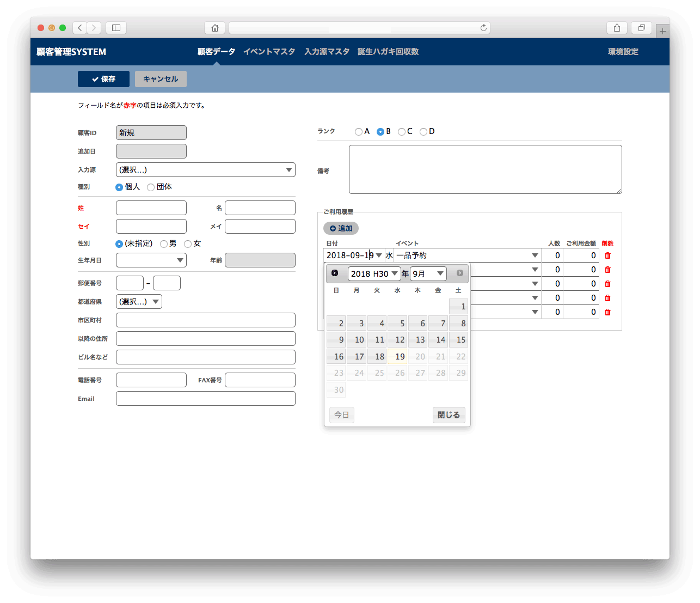The image size is (700, 603).
Task: Open 環境設定 from the header
Action: coord(623,52)
